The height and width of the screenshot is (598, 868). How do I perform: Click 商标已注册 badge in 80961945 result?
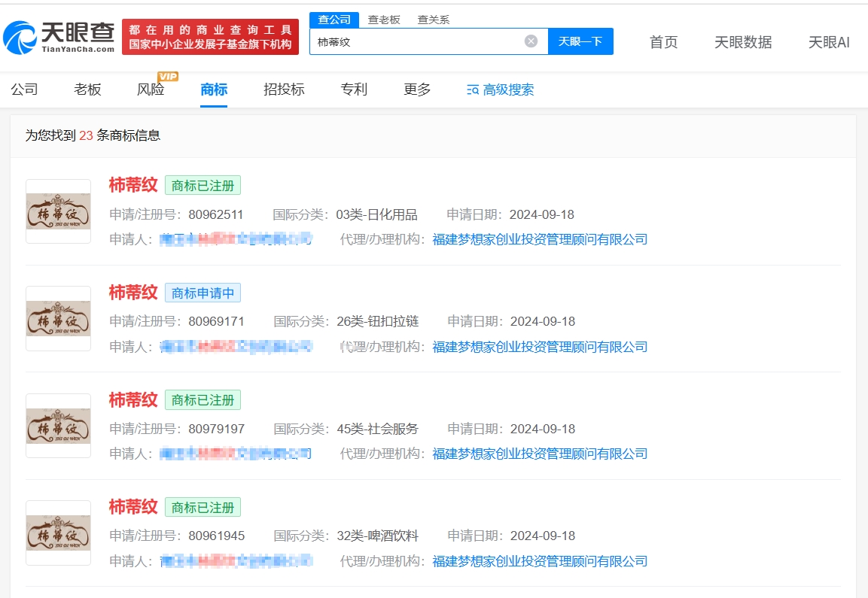tap(203, 507)
